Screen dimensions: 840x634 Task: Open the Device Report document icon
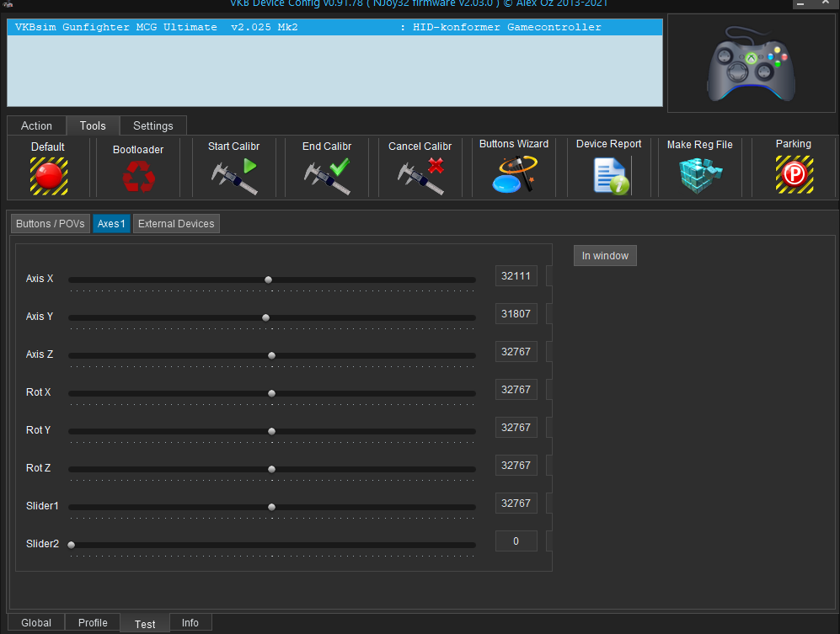(x=611, y=176)
